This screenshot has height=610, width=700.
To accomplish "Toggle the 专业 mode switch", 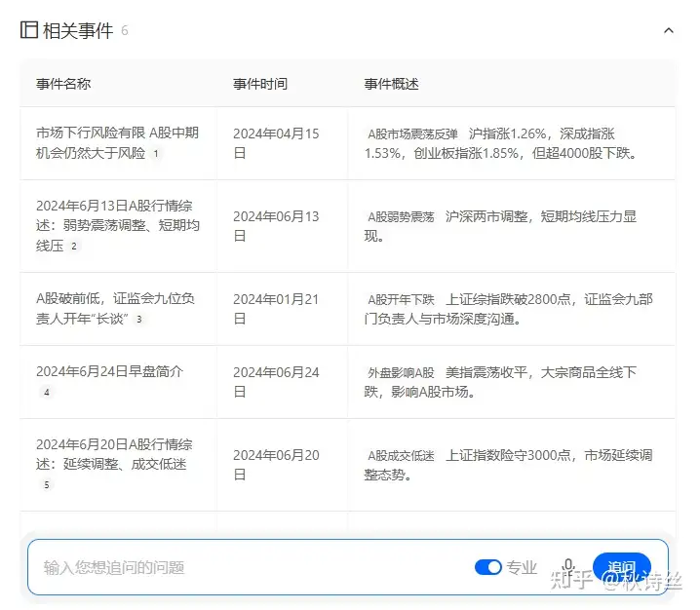I will point(488,567).
